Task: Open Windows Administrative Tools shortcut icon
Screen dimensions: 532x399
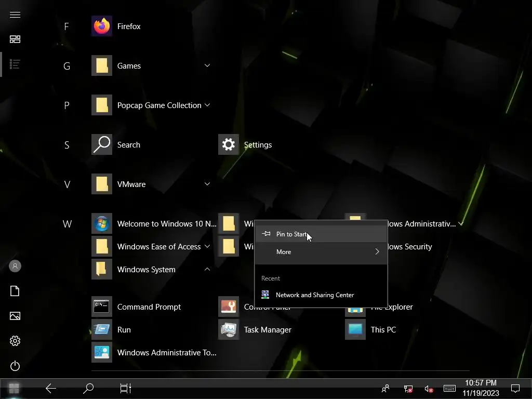Action: [x=101, y=352]
